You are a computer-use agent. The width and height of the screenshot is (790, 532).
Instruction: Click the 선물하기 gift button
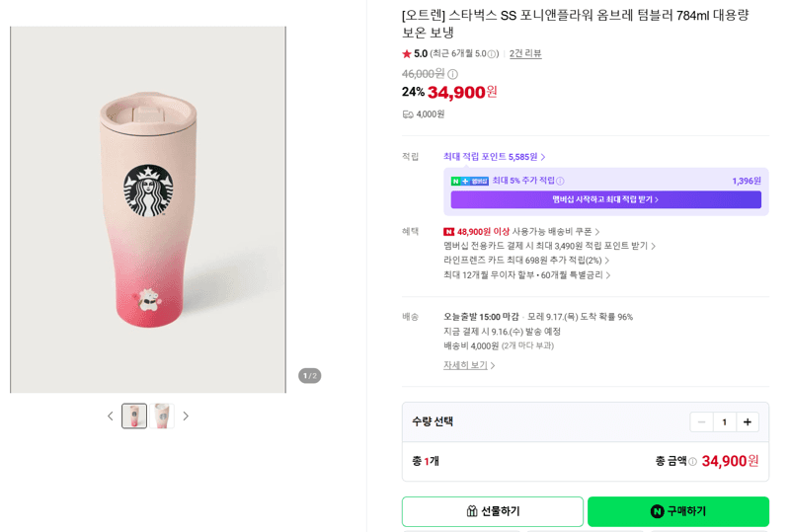pyautogui.click(x=492, y=511)
